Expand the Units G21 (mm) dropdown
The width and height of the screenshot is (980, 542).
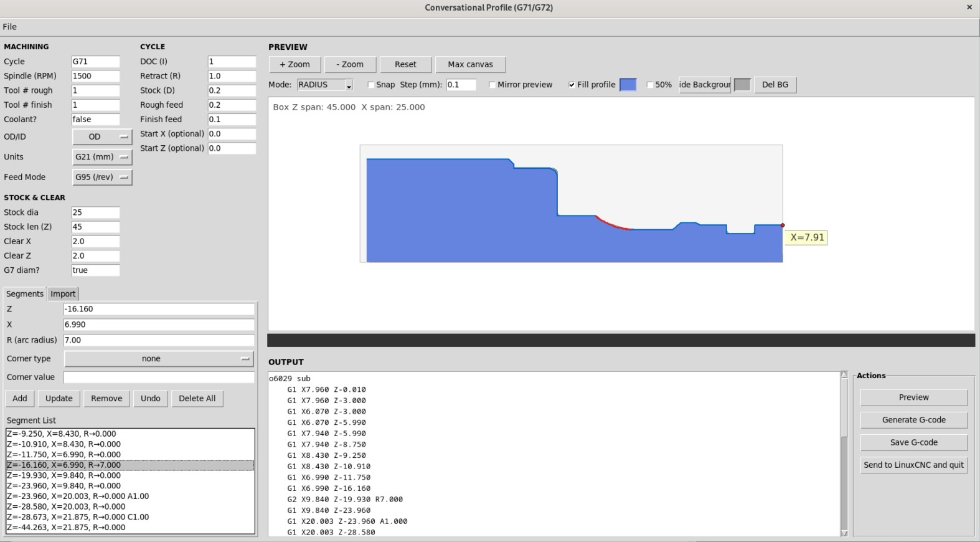point(102,157)
